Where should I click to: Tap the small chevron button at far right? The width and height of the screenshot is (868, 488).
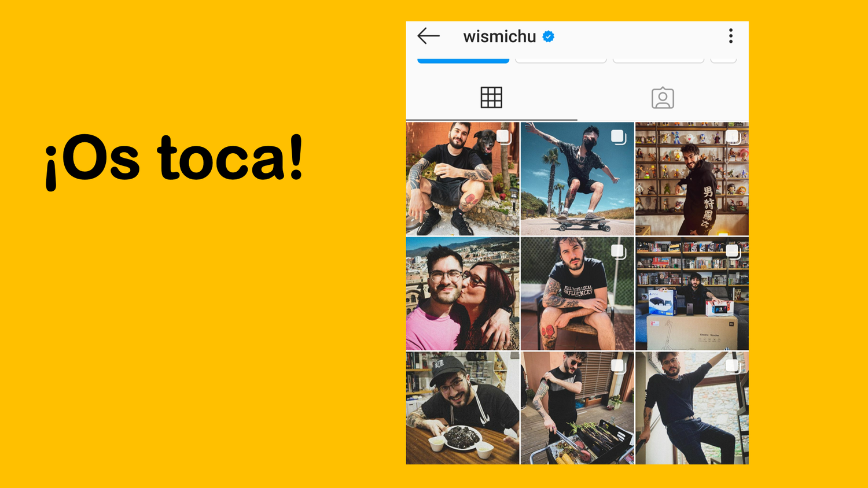point(723,59)
